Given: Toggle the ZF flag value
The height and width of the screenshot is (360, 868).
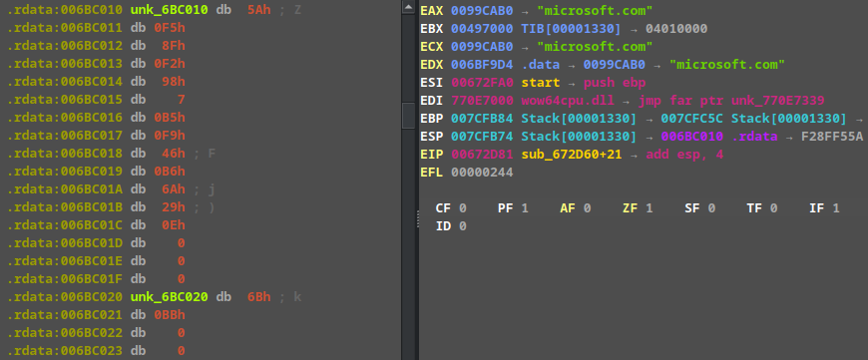Looking at the screenshot, I should [650, 208].
